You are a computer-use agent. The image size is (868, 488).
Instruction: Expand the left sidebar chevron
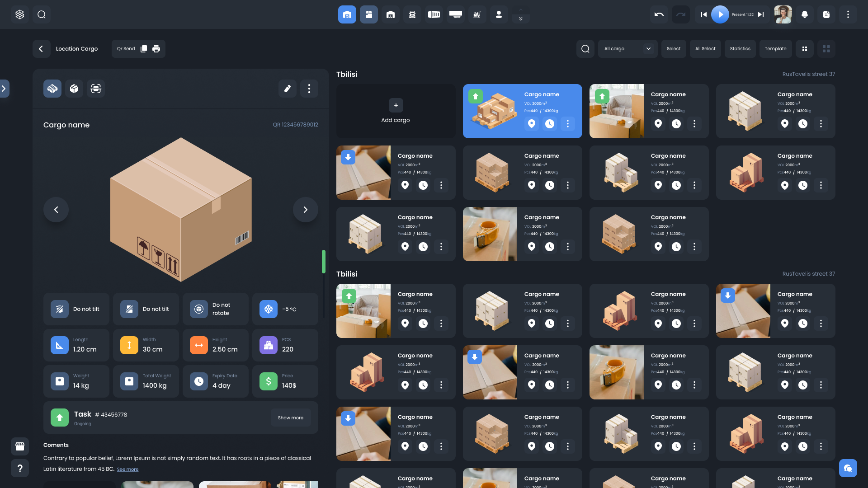click(x=4, y=89)
